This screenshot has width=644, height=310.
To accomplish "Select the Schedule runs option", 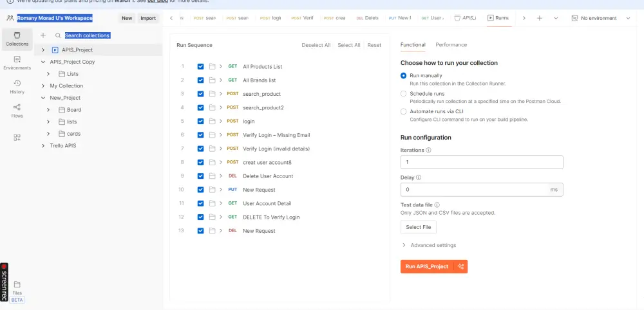I will coord(403,93).
